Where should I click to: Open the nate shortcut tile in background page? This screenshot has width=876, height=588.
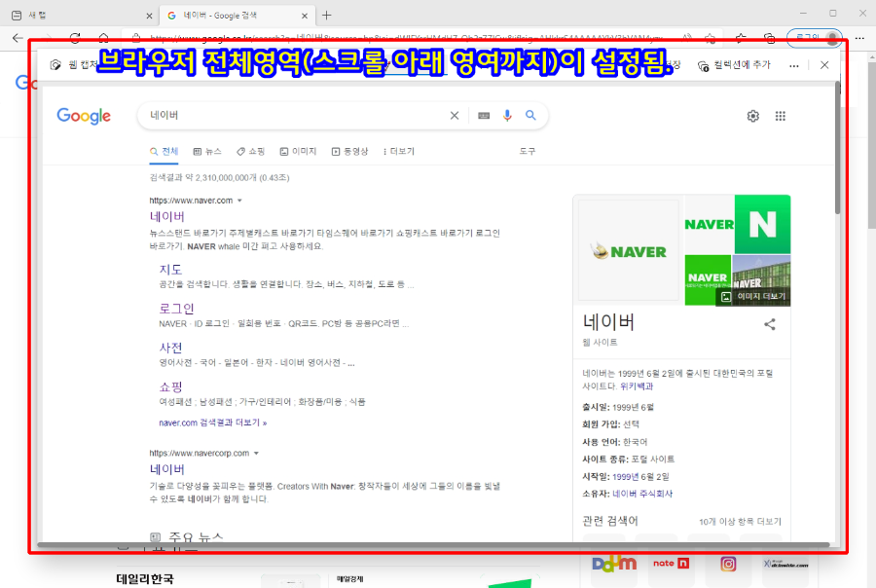click(x=671, y=564)
